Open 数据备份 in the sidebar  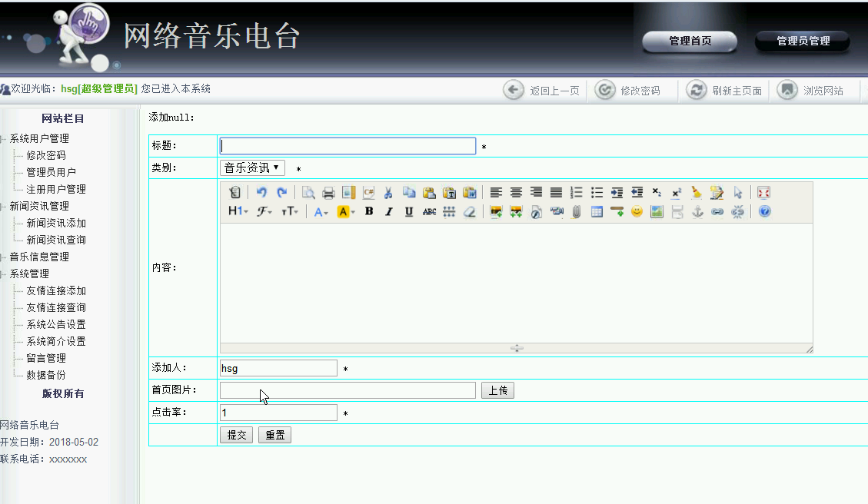click(x=46, y=375)
